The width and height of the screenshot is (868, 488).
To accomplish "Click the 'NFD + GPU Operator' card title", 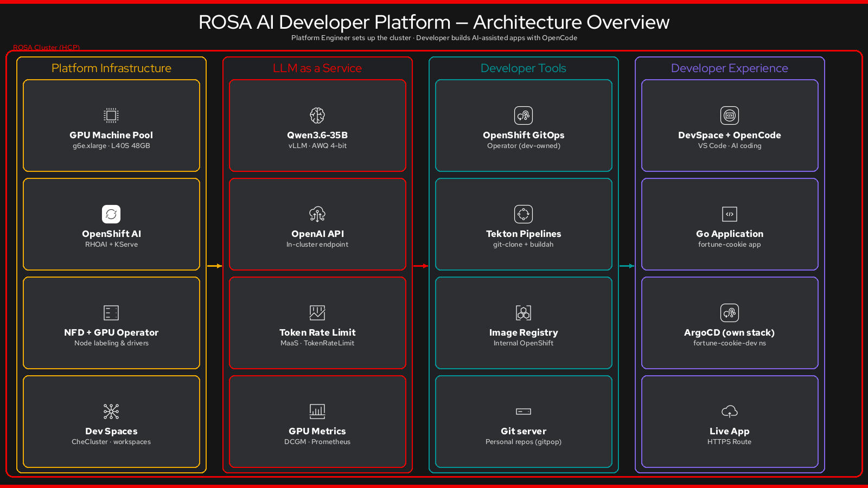I will [111, 332].
